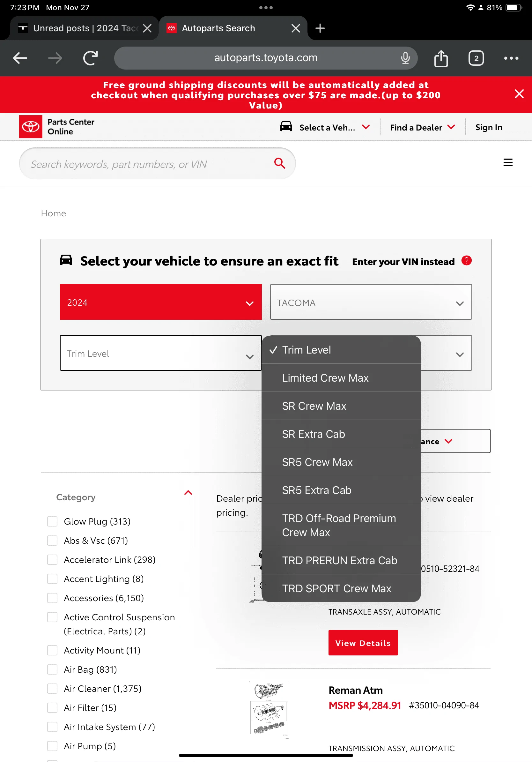Choose SR5 Crew Max trim
Viewport: 532px width, 762px height.
point(341,462)
